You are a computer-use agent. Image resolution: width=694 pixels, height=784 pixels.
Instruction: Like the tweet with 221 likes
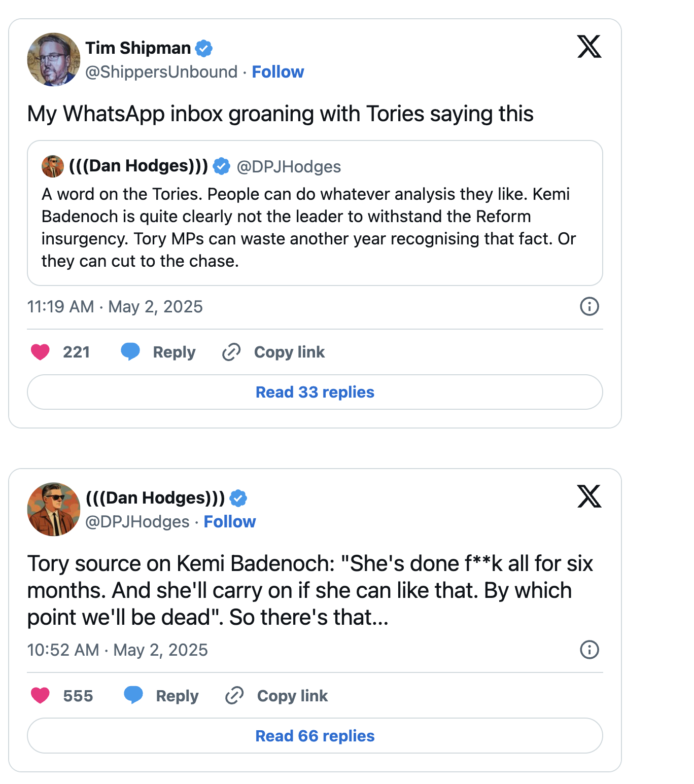tap(40, 352)
